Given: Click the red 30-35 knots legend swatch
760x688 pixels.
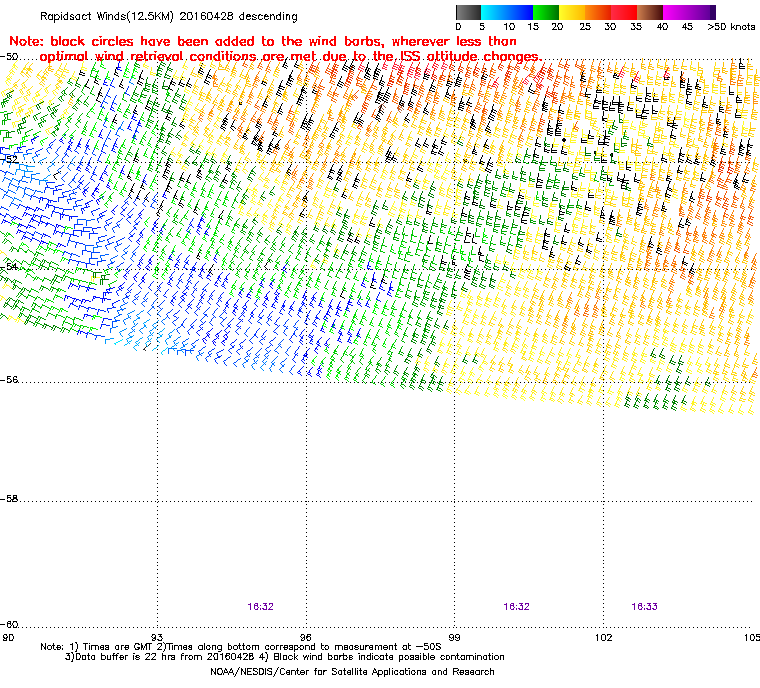Looking at the screenshot, I should tap(624, 12).
